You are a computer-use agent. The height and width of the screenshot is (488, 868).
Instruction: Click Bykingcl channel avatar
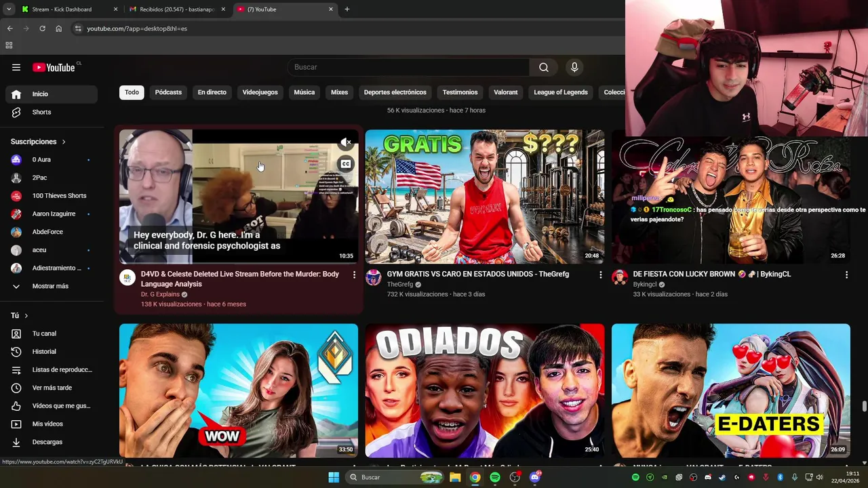click(620, 277)
